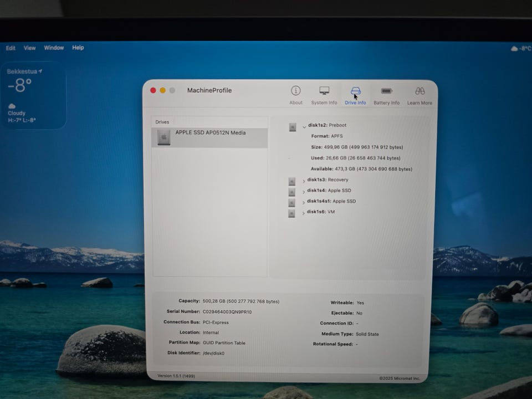Open the Window menu
Screen dimensions: 532x399
(x=54, y=48)
